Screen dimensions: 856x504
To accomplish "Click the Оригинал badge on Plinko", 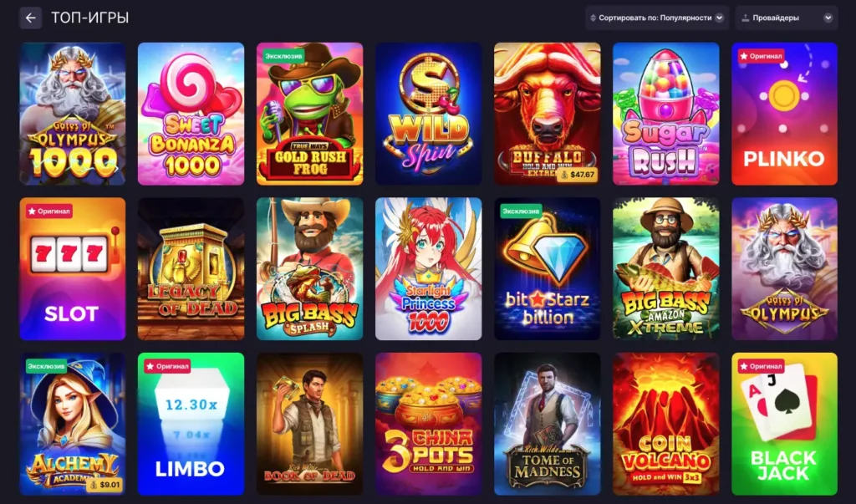I will (x=761, y=56).
